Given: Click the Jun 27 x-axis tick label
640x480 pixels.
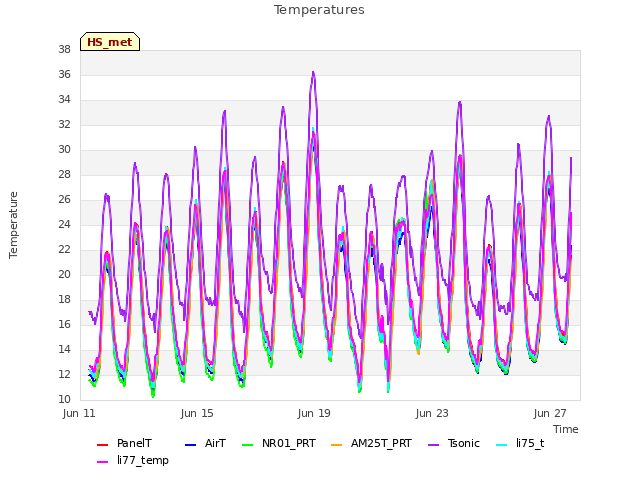Looking at the screenshot, I should (550, 413).
